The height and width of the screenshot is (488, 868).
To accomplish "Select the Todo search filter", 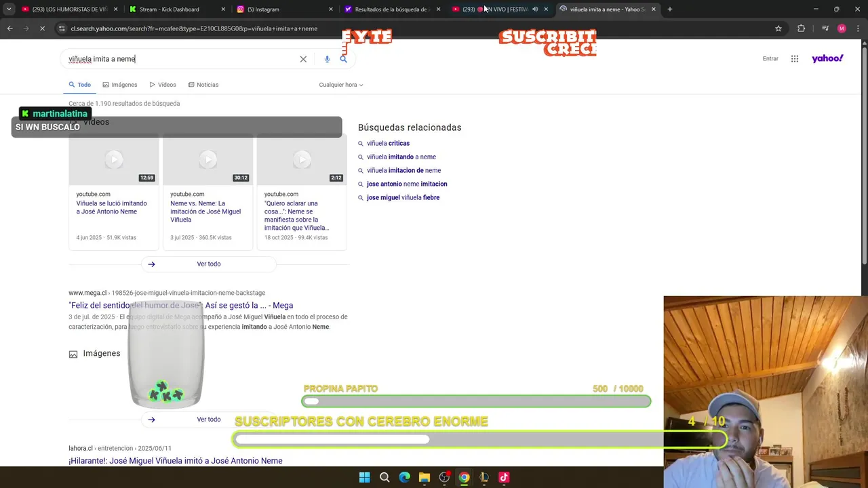I will pyautogui.click(x=79, y=85).
